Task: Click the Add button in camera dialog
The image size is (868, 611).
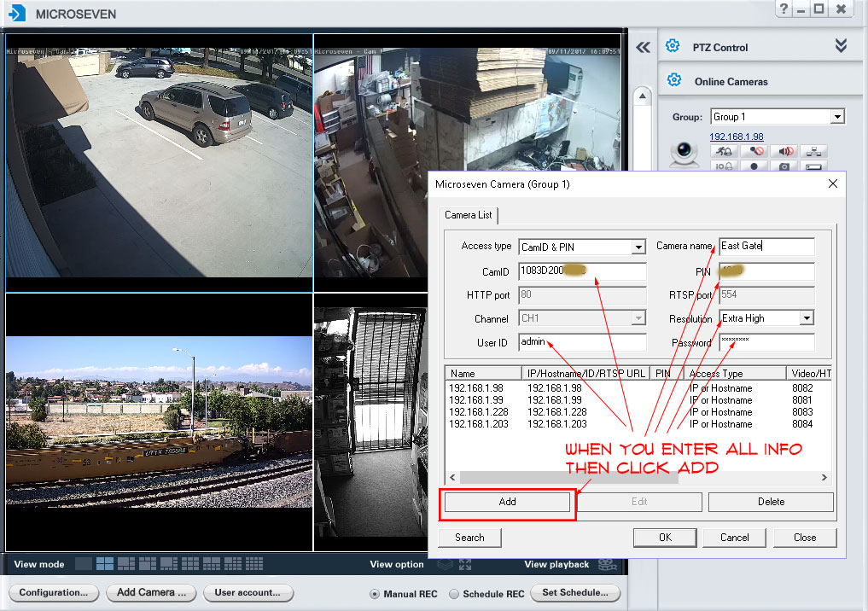Action: (x=507, y=502)
